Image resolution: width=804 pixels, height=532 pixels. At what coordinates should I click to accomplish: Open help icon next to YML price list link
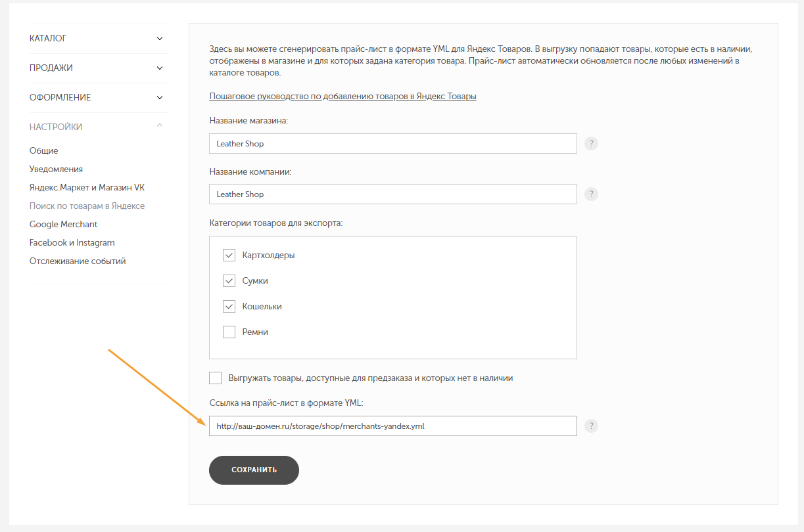[591, 426]
